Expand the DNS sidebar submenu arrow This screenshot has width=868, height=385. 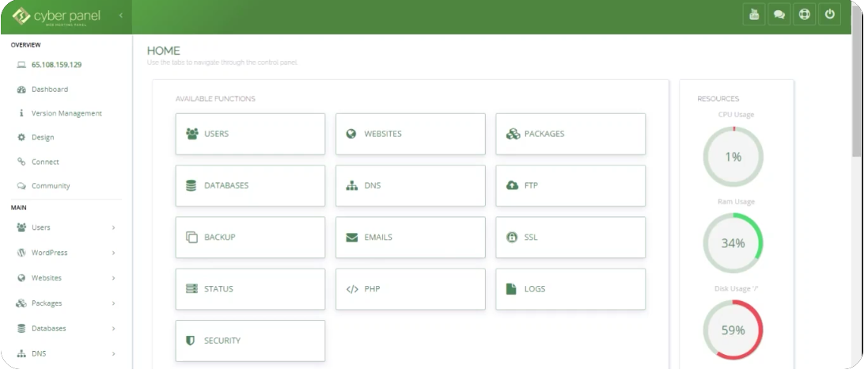[x=113, y=353]
